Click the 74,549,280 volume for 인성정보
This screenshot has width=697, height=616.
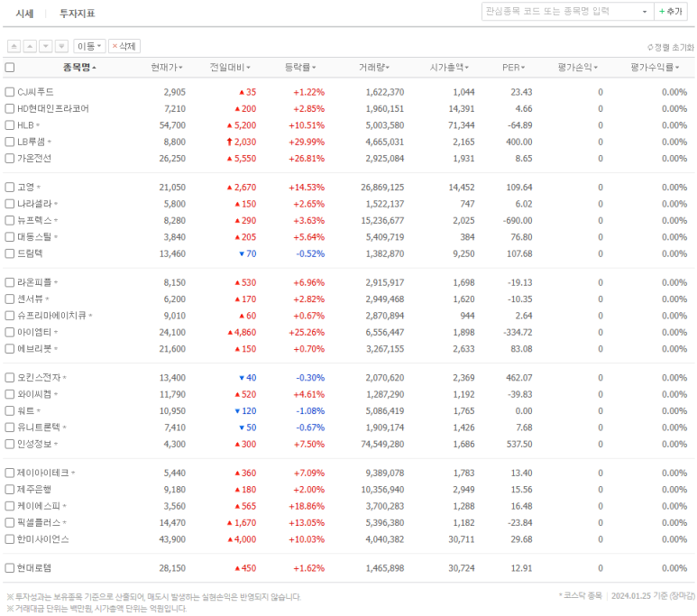click(382, 444)
